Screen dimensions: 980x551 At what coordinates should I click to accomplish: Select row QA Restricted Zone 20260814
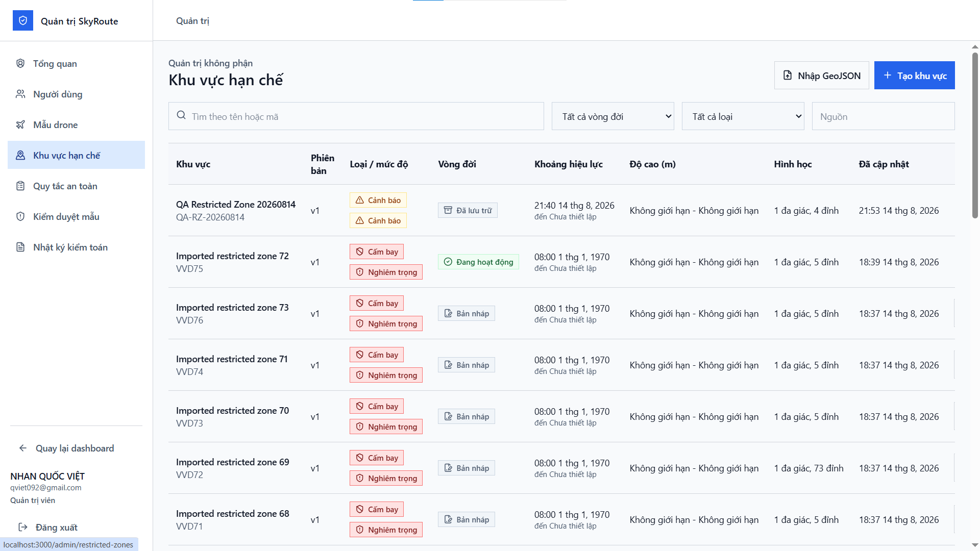[x=561, y=210]
